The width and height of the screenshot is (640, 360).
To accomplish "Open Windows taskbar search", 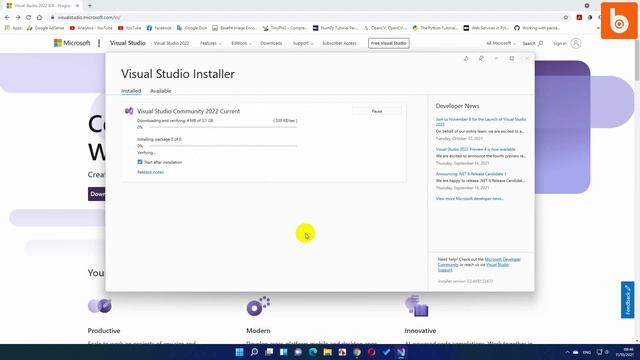I will (x=254, y=352).
